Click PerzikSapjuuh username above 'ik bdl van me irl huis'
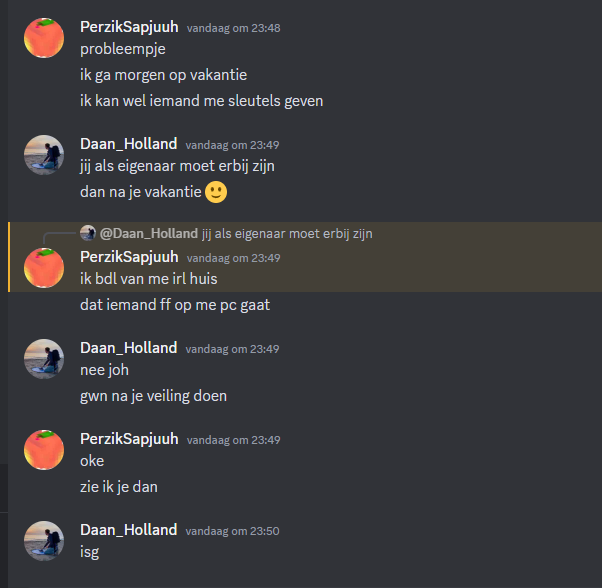The width and height of the screenshot is (602, 588). tap(129, 257)
